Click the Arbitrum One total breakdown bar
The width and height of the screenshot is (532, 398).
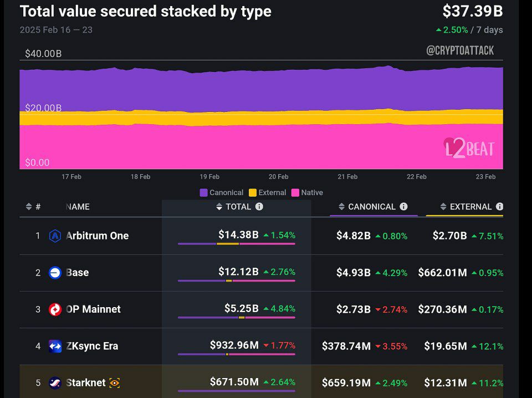pyautogui.click(x=237, y=244)
